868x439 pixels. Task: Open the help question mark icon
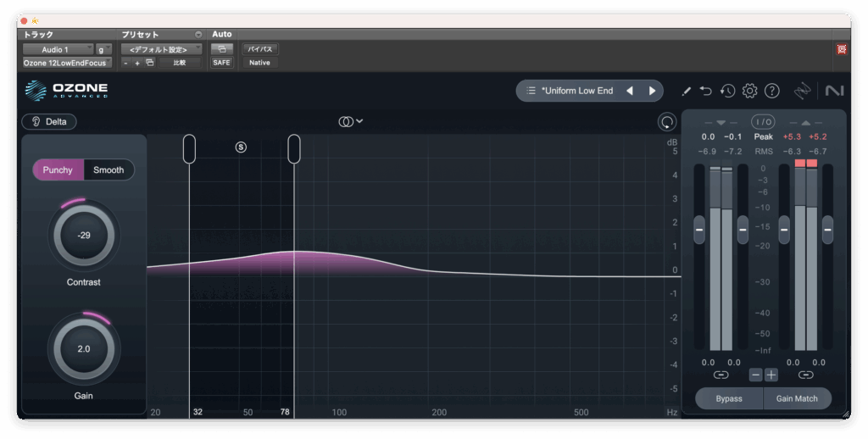[771, 91]
